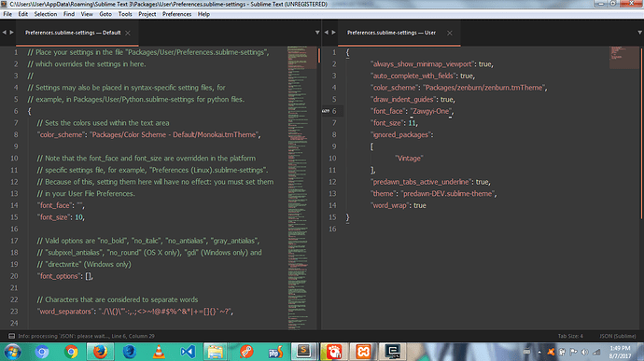Open the XAMPP taskbar icon
This screenshot has height=361, width=644.
pos(363,352)
